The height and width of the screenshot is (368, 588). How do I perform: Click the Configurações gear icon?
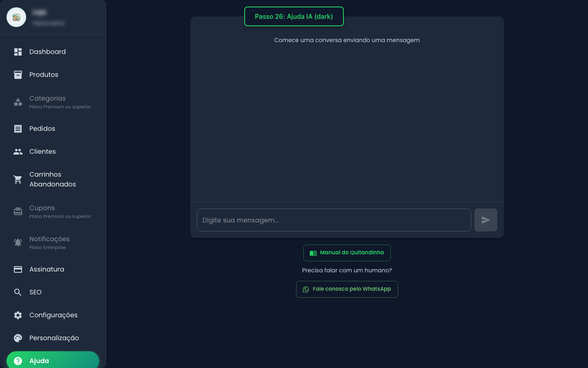point(18,315)
